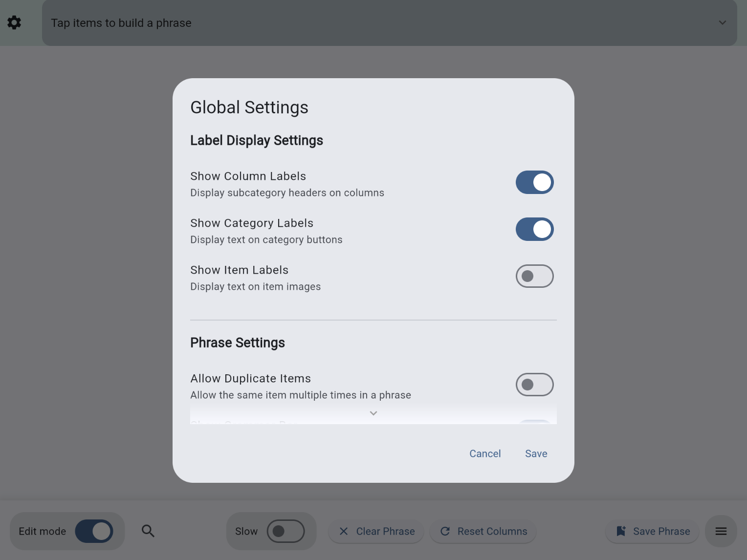The image size is (747, 560).
Task: Turn off Show Category Labels
Action: pyautogui.click(x=534, y=229)
